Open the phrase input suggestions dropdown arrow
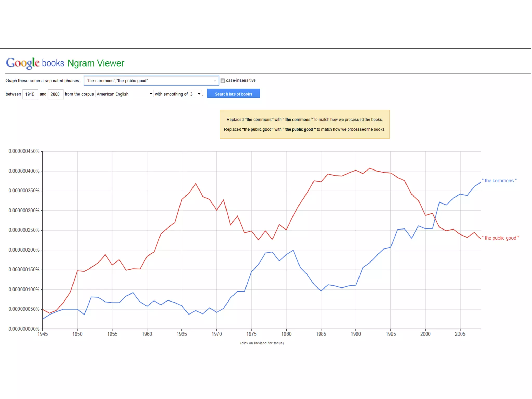The image size is (532, 399). point(215,81)
